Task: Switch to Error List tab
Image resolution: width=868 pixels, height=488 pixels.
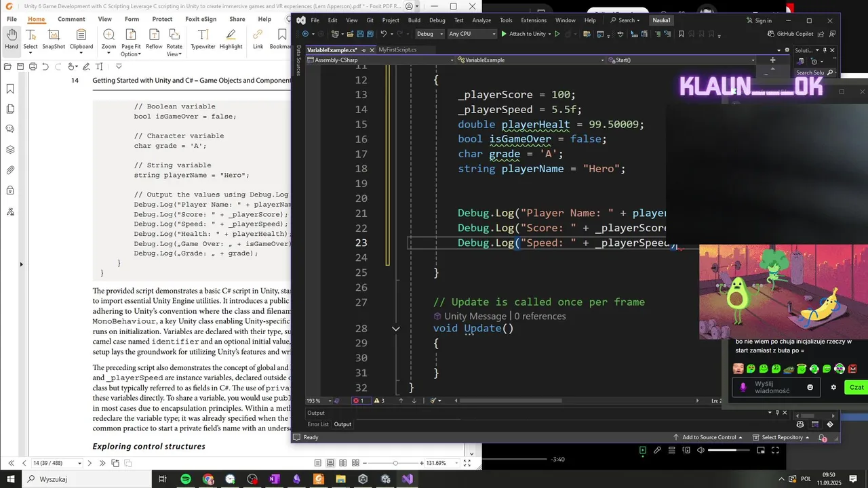Action: point(318,424)
